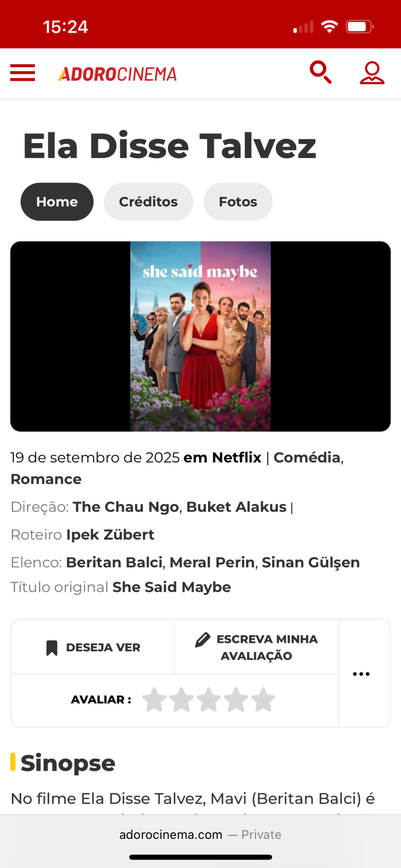Tap the pencil write-review icon
Screen dimensions: 401x868
203,640
